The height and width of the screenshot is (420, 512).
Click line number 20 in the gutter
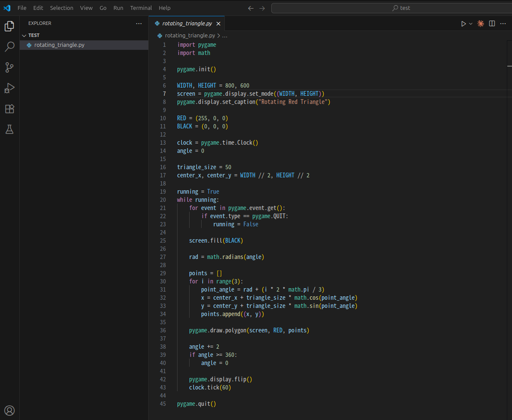click(162, 200)
